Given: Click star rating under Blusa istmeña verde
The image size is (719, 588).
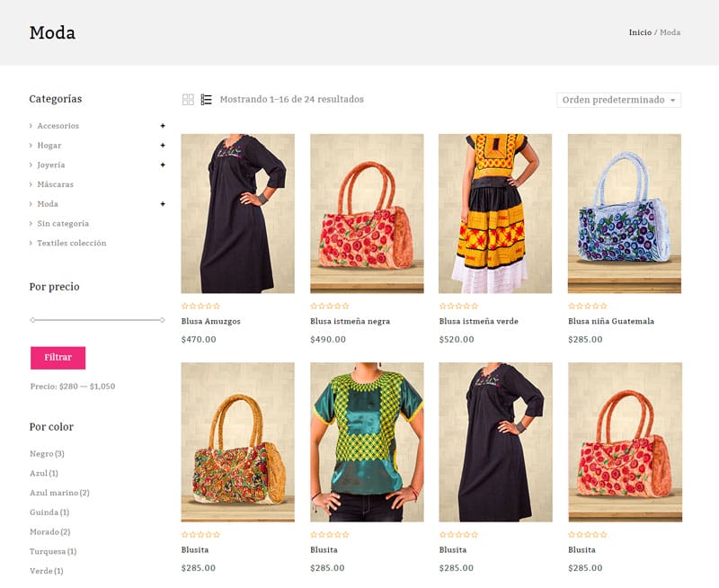Looking at the screenshot, I should coord(458,306).
